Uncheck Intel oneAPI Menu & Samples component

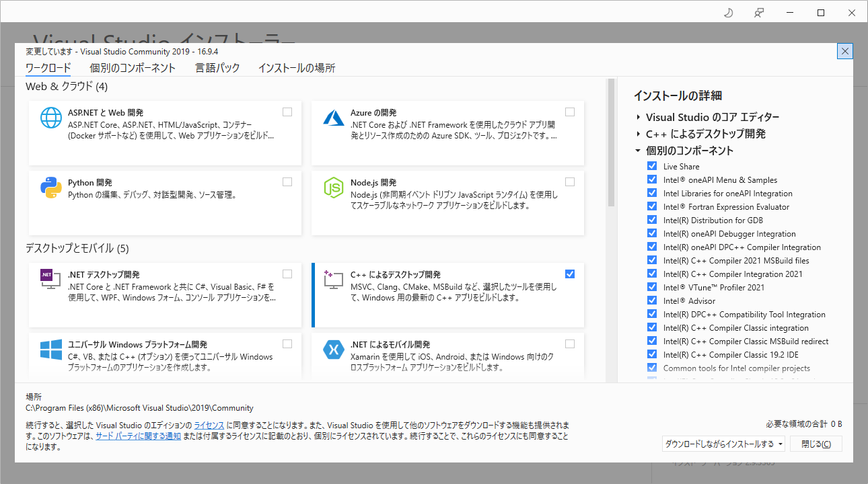[x=651, y=179]
